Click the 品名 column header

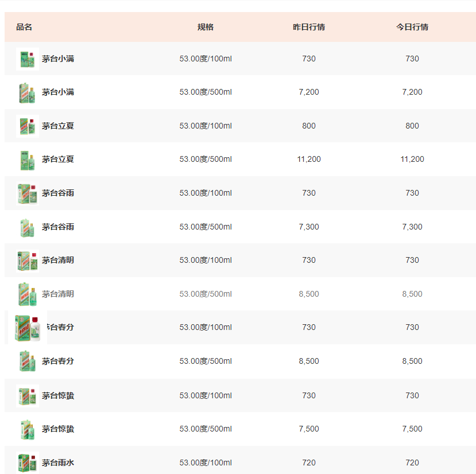click(24, 27)
